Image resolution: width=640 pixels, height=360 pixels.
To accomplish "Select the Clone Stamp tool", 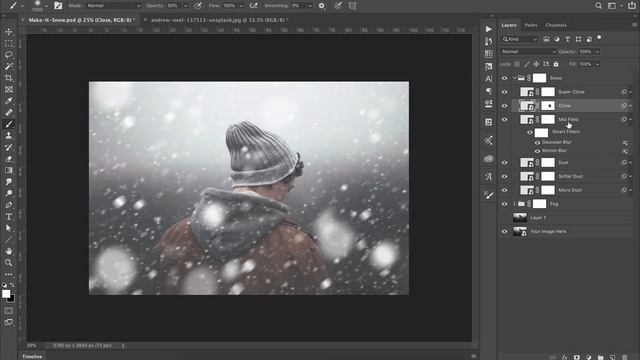I will click(9, 136).
